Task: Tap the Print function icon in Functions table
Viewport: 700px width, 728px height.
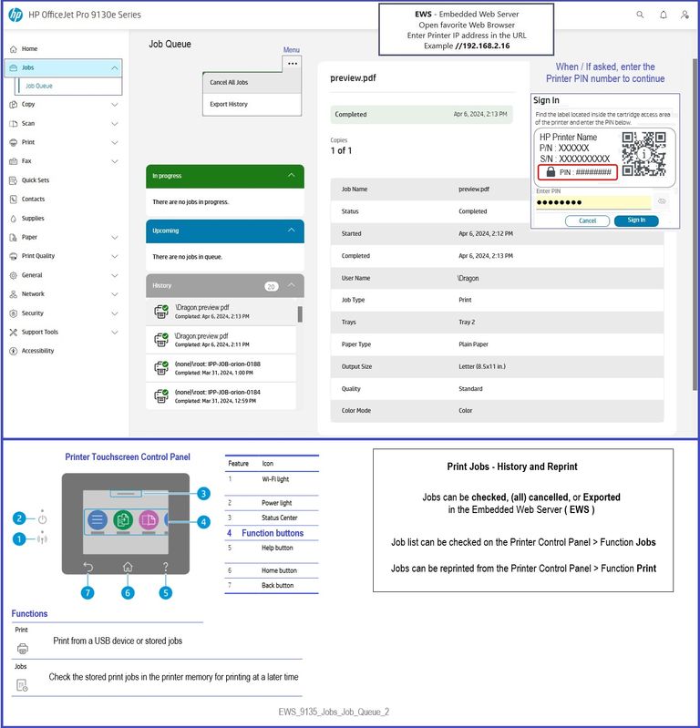Action: pos(22,648)
